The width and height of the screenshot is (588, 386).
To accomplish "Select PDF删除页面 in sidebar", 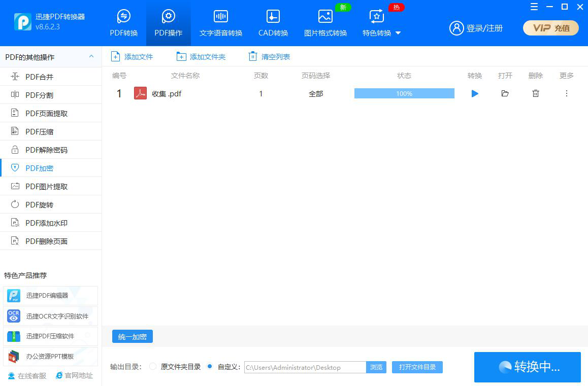I will (51, 241).
